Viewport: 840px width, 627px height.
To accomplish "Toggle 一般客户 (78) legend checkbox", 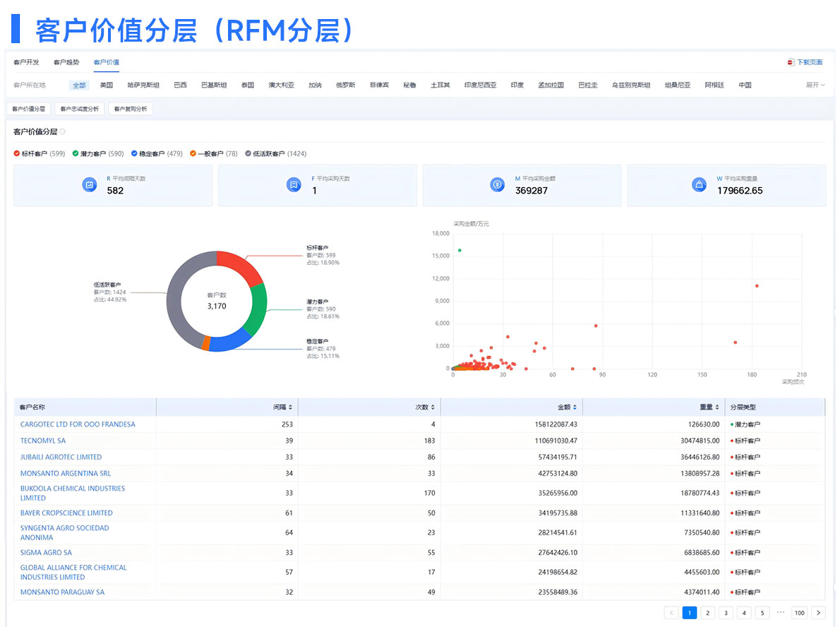I will [x=193, y=154].
